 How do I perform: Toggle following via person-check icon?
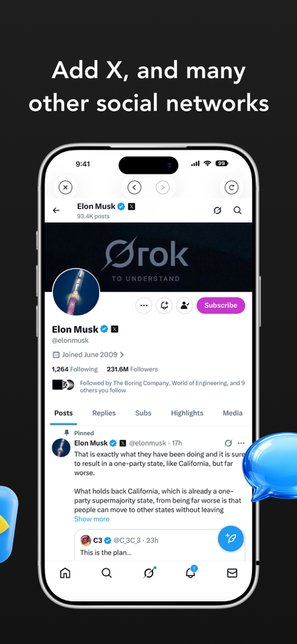coord(185,306)
